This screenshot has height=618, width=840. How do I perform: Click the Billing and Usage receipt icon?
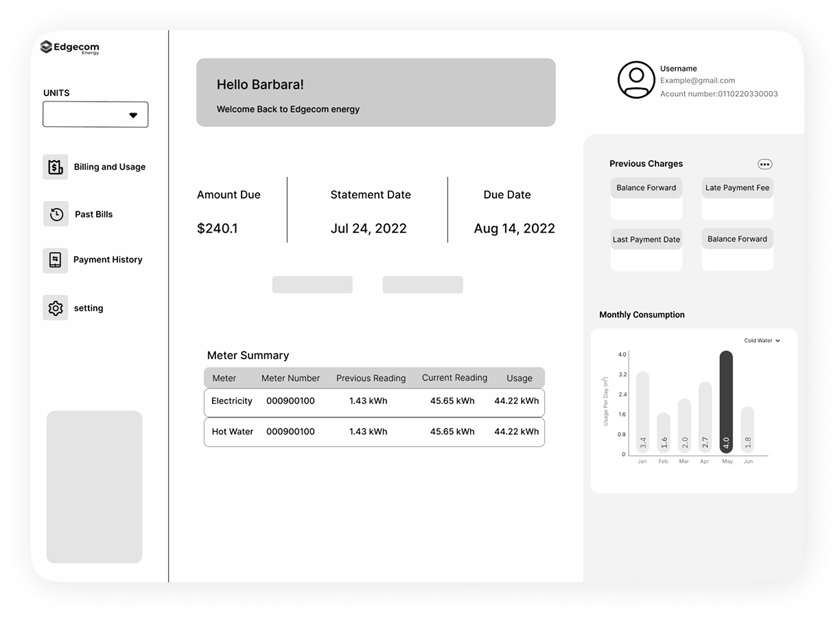pos(56,167)
